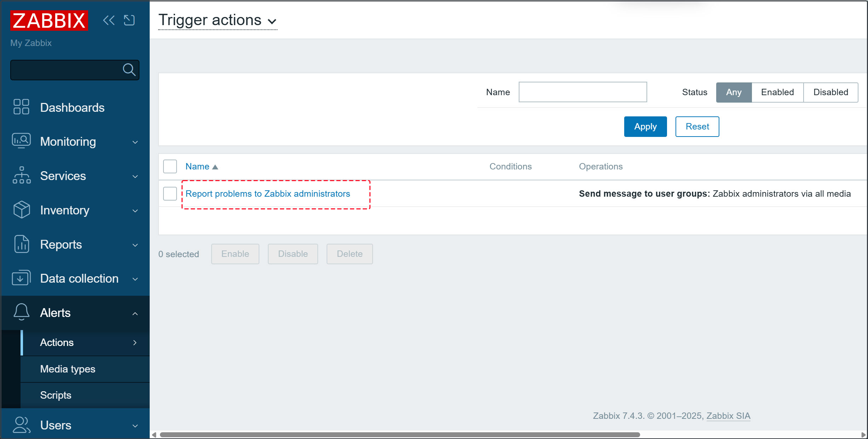Image resolution: width=868 pixels, height=439 pixels.
Task: Expand the Monitoring menu section
Action: (x=75, y=141)
